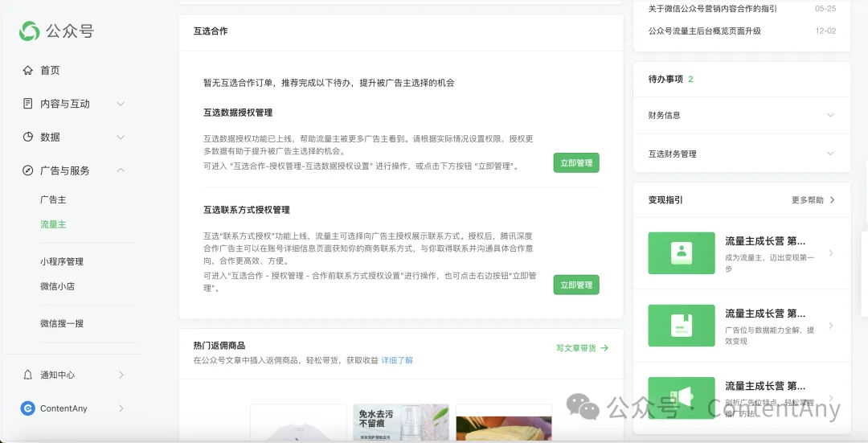Click the 写文章带货 link

[582, 348]
